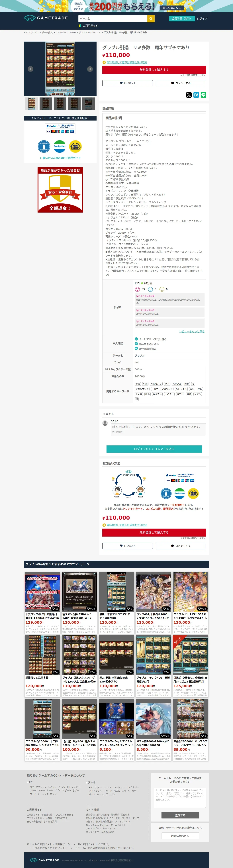Open recommended listing priced 6,200円
233x868 pixels.
coord(116,730)
